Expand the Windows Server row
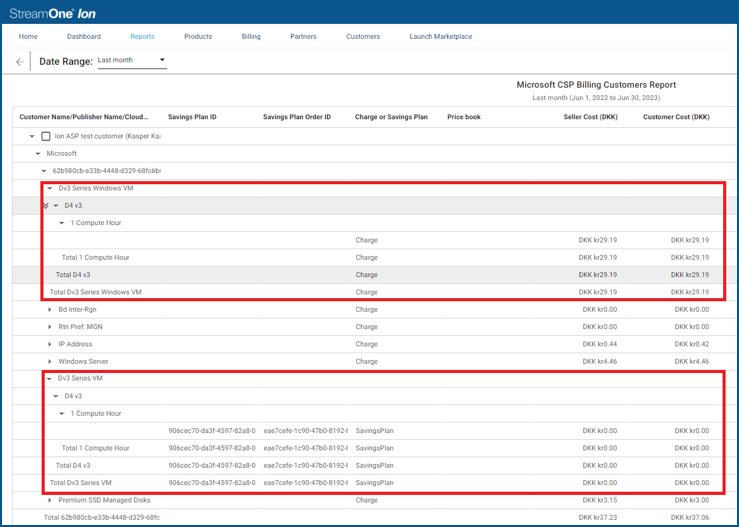The image size is (739, 527). 50,362
